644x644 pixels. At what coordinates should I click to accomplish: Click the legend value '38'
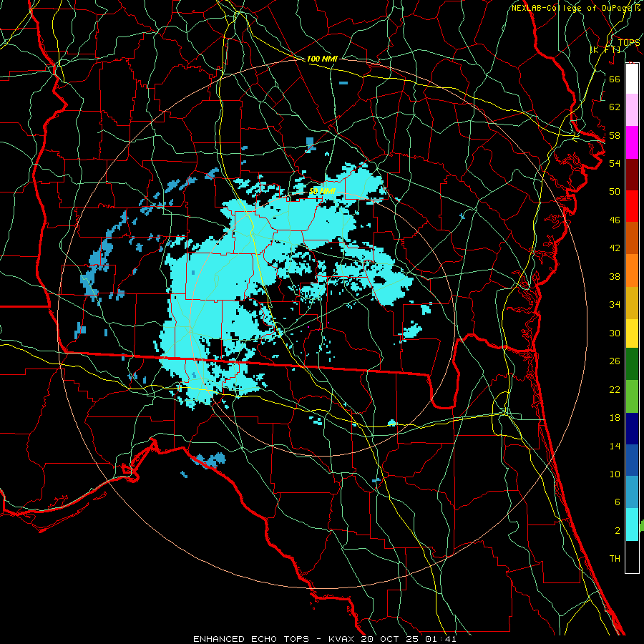615,276
